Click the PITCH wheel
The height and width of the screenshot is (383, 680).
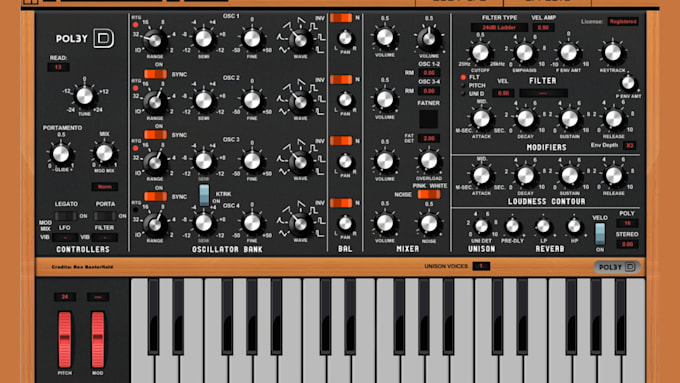pyautogui.click(x=65, y=339)
